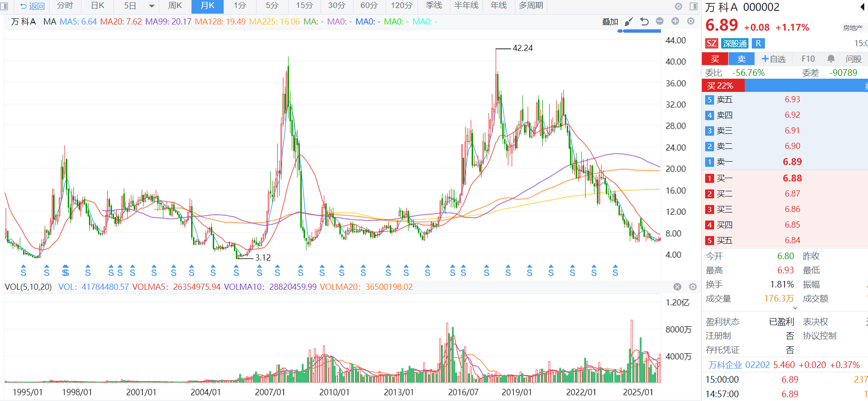Viewport: 868px width, 401px height.
Task: Open VOL indicator settings gear
Action: 692,287
